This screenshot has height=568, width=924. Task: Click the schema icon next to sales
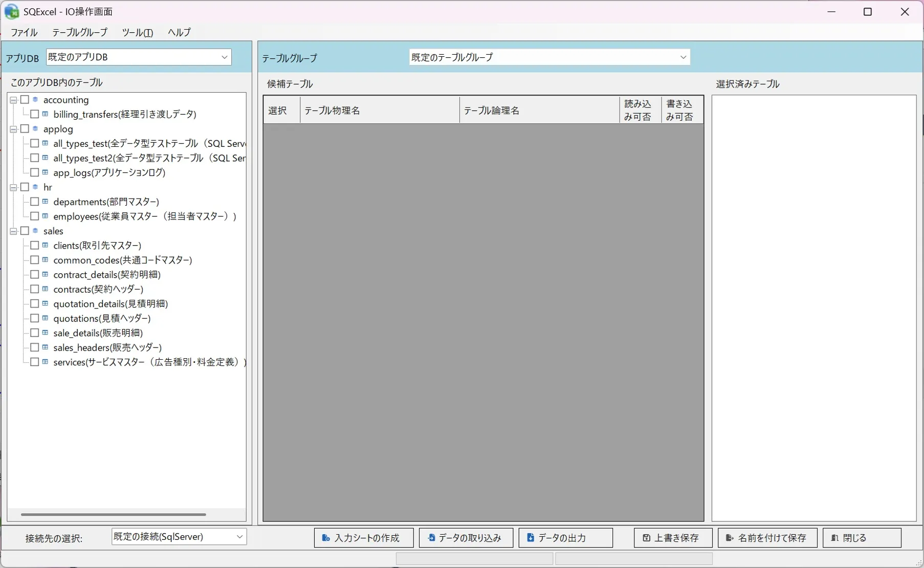pos(35,231)
